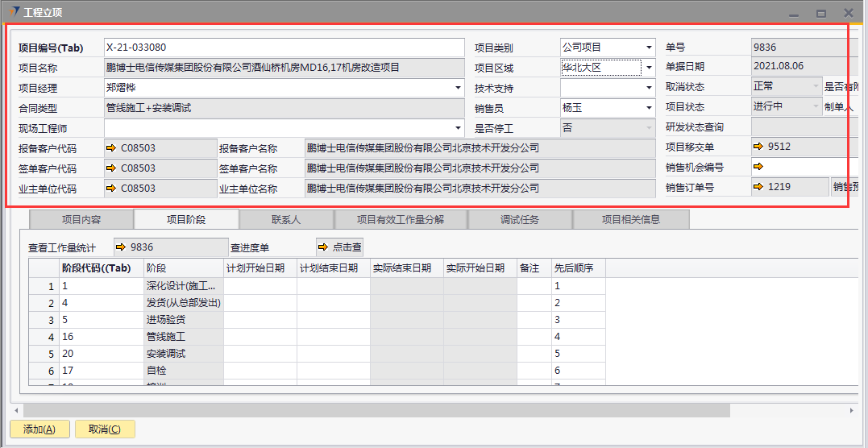Viewport: 868px width, 448px height.
Task: Click 查看工作量统计 arrow beside 9836
Action: point(120,247)
